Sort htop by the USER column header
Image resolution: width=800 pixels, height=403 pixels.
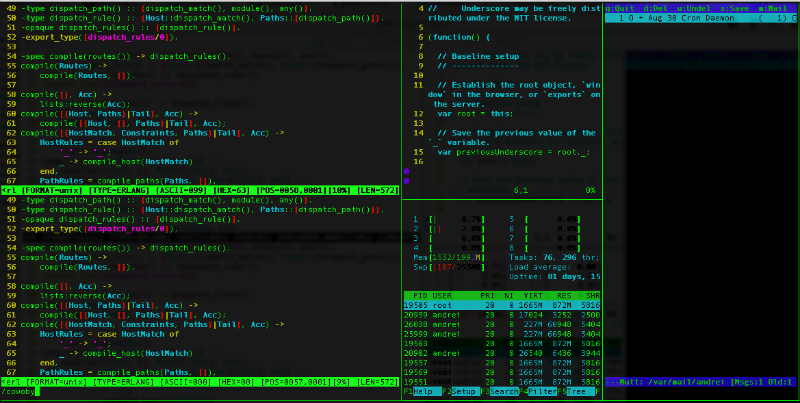tap(442, 295)
